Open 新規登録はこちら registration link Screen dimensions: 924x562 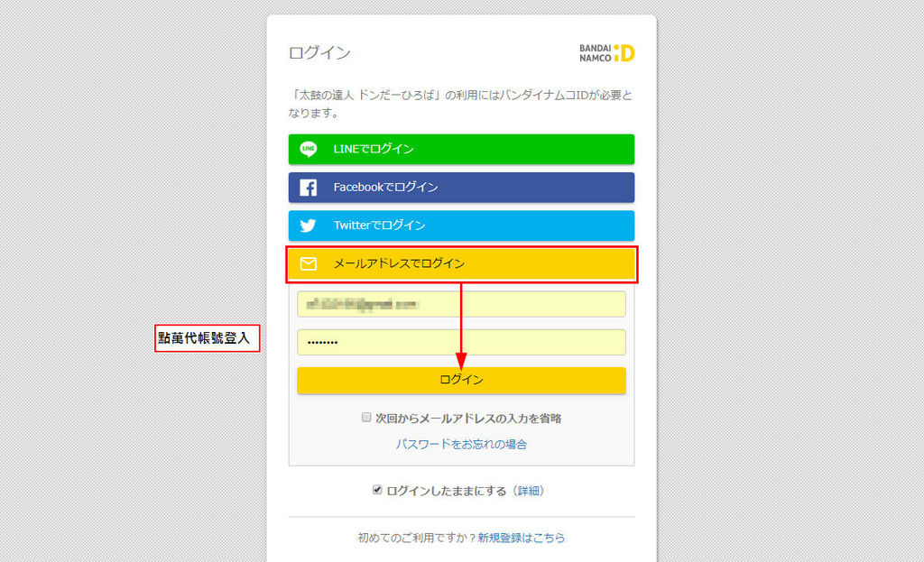[521, 538]
